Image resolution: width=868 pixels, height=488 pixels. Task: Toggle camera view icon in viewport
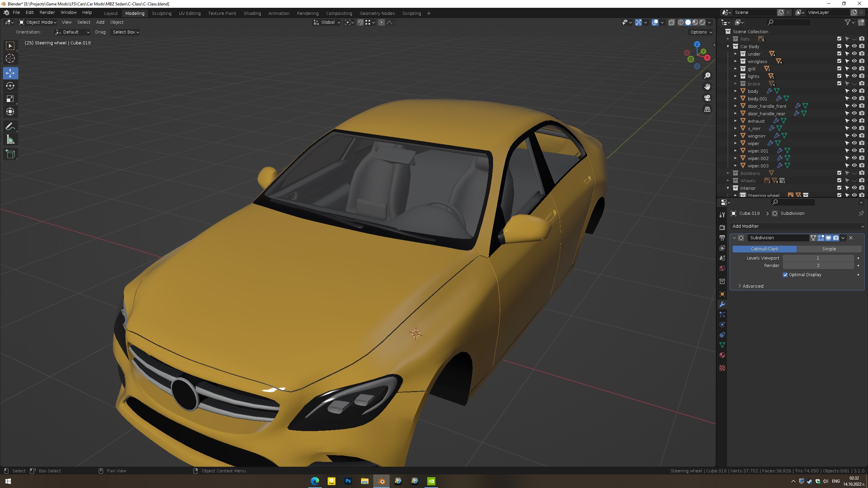[707, 98]
